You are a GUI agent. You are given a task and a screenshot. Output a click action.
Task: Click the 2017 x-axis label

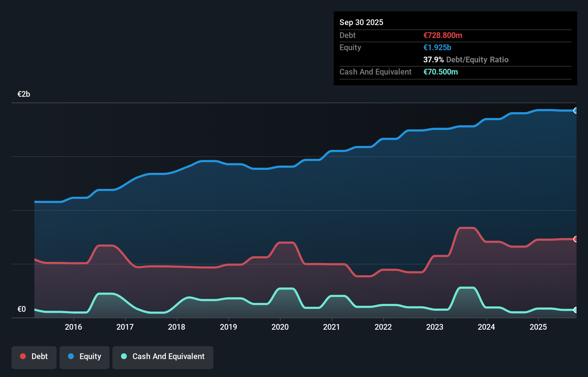[x=125, y=327]
